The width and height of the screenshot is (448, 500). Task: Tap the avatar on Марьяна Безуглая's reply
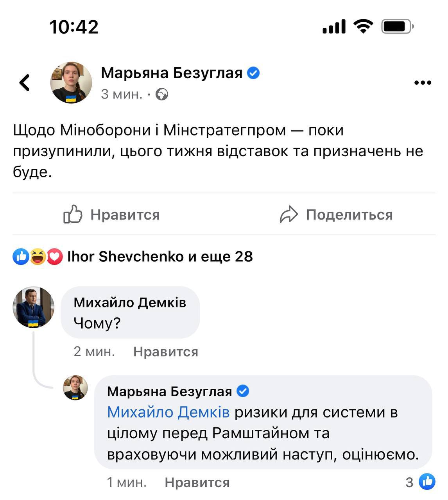[75, 387]
